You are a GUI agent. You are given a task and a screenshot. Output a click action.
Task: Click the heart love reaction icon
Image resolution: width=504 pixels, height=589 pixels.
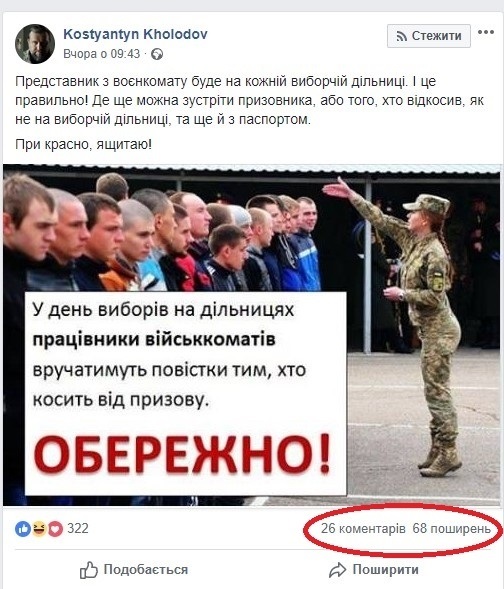(x=55, y=529)
